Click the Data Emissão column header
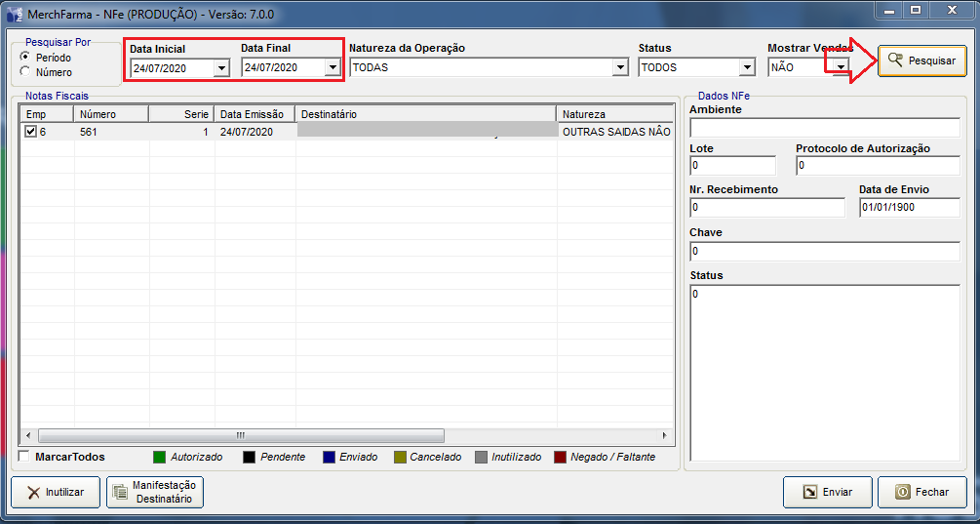This screenshot has width=980, height=524. [255, 114]
